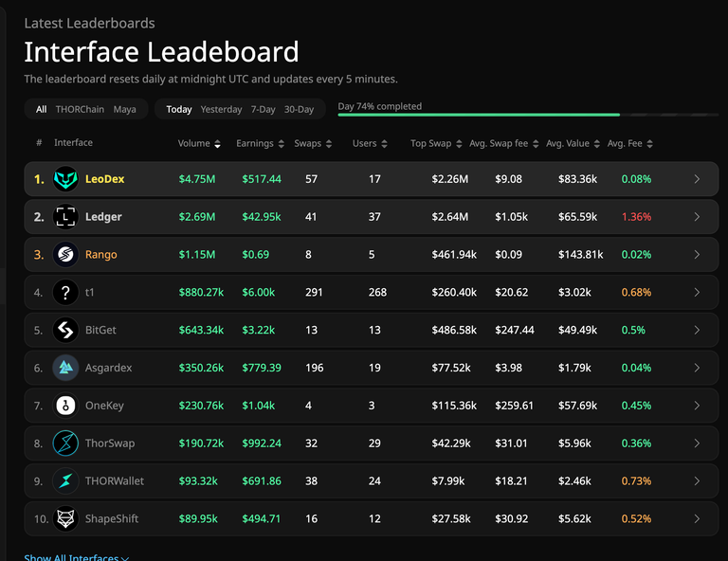Viewport: 728px width, 561px height.
Task: Switch to 7-Day time range
Action: [x=263, y=110]
